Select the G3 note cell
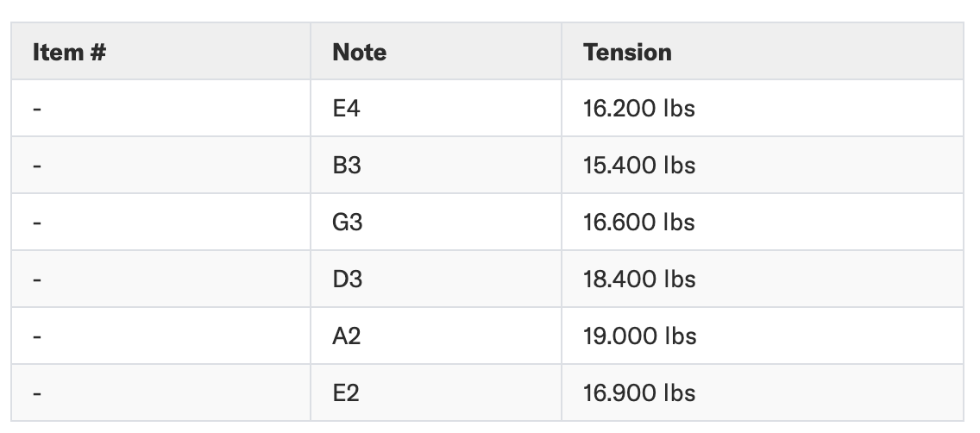This screenshot has width=980, height=433. pos(348,223)
